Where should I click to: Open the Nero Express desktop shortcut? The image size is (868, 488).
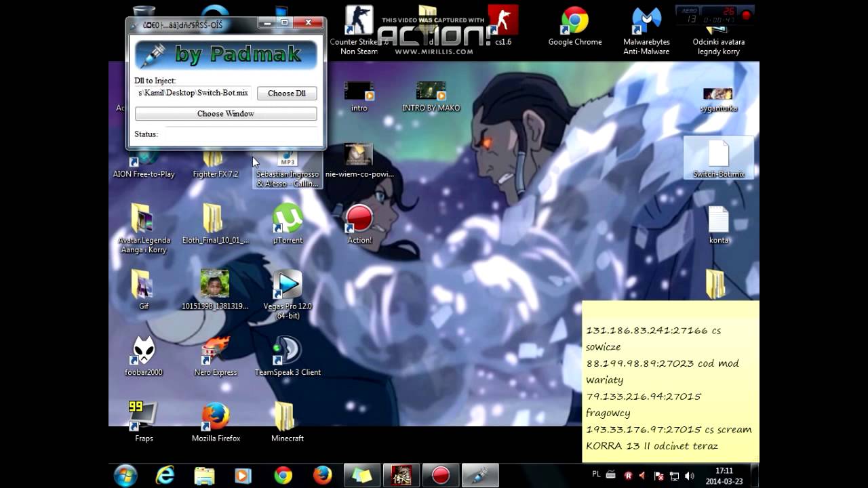coord(216,357)
